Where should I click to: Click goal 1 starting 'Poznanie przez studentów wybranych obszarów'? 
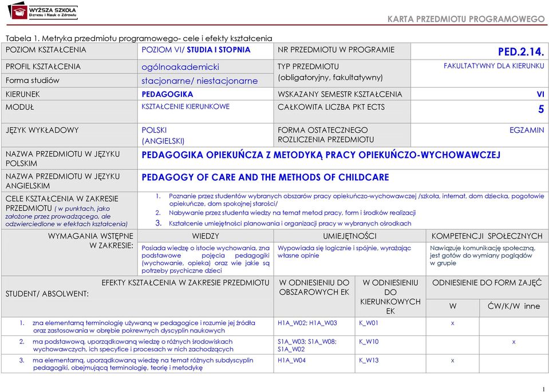(x=350, y=200)
